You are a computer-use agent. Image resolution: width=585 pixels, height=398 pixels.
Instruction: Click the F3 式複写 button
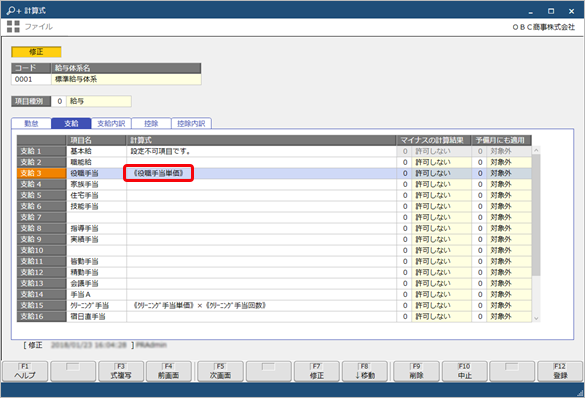tap(121, 371)
